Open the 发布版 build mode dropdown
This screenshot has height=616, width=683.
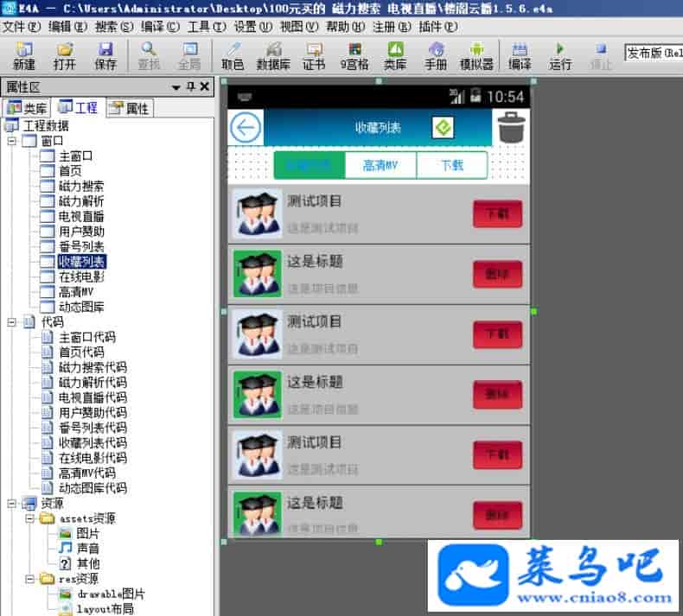click(x=653, y=53)
